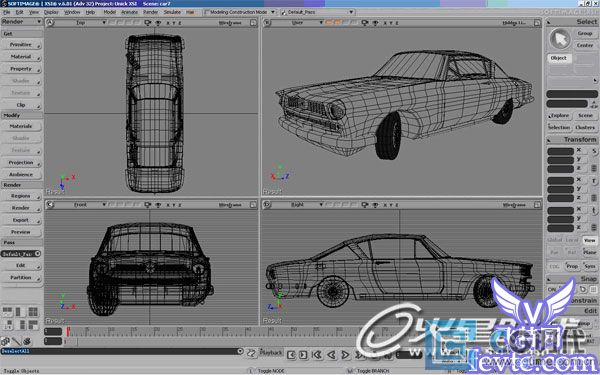This screenshot has height=375, width=600.
Task: Jump to first frame with playback button
Action: [x=317, y=355]
